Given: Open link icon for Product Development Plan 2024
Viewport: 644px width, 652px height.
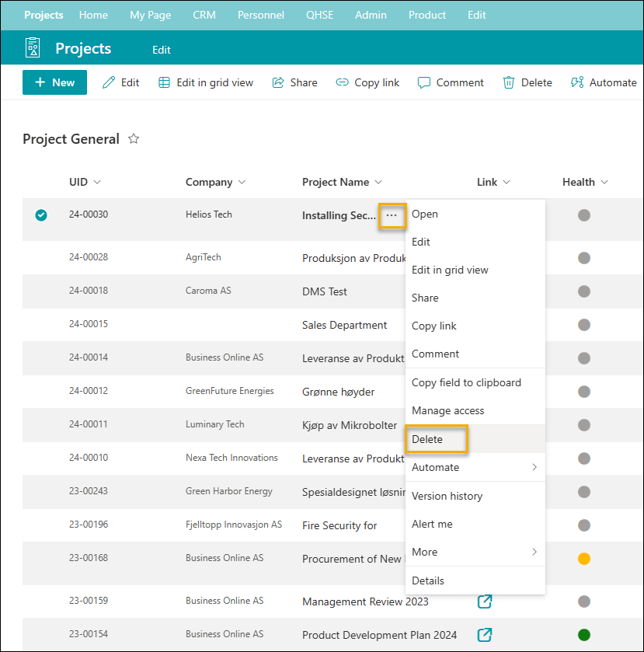Looking at the screenshot, I should (x=484, y=635).
